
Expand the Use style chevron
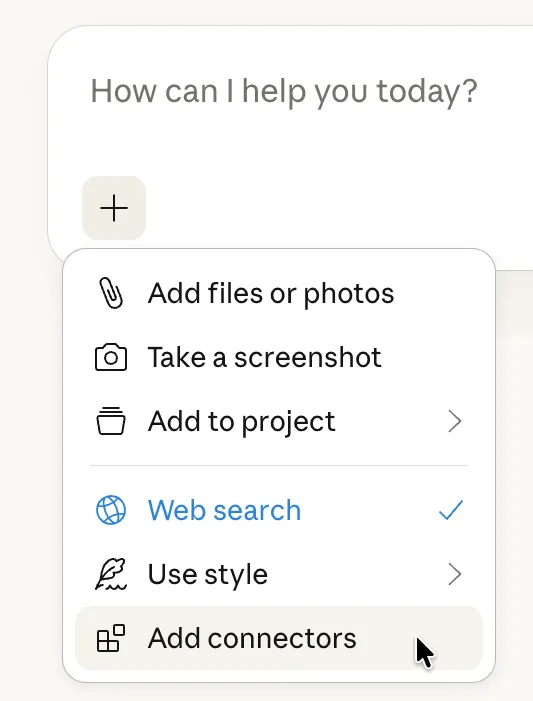(454, 574)
